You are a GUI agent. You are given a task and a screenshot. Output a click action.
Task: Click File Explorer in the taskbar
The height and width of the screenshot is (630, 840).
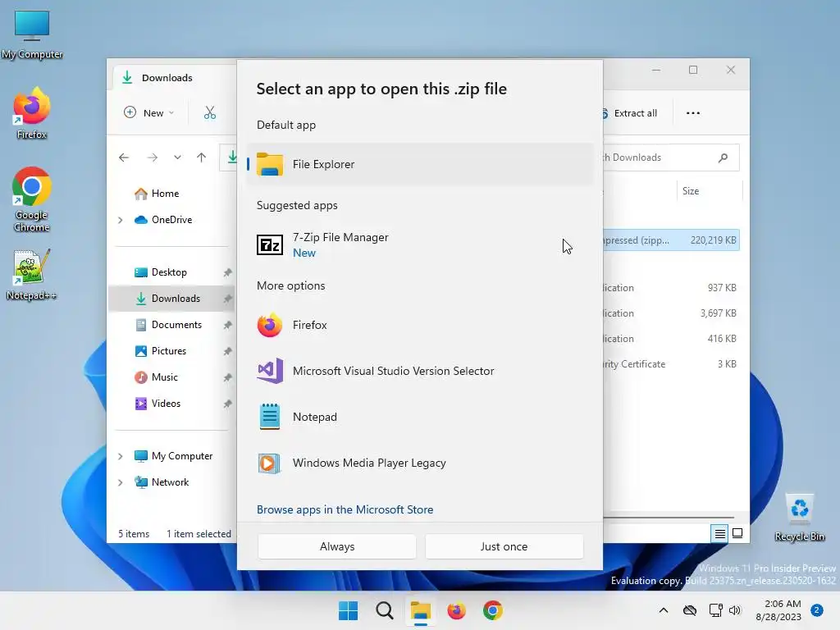click(x=421, y=610)
